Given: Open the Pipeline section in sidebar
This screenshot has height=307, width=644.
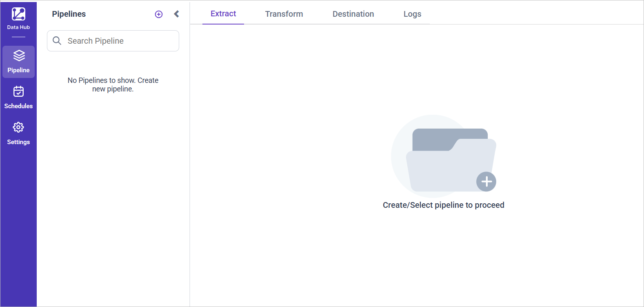Looking at the screenshot, I should tap(18, 62).
